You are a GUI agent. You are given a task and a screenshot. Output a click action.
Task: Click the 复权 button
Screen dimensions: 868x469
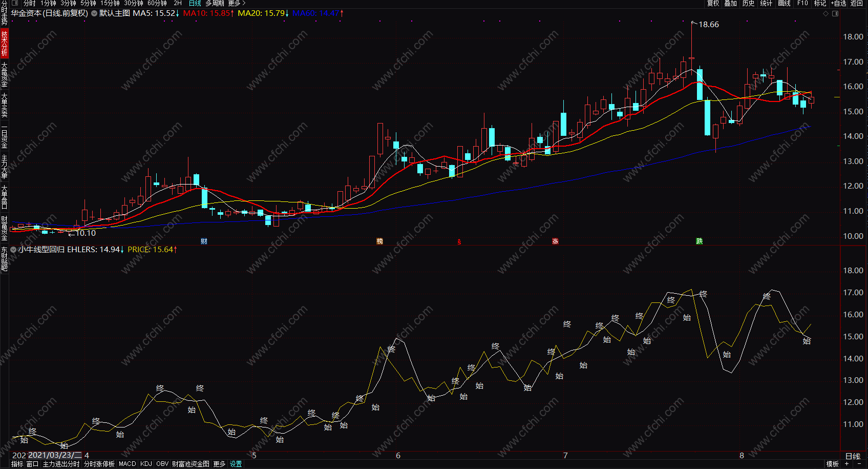pos(713,3)
